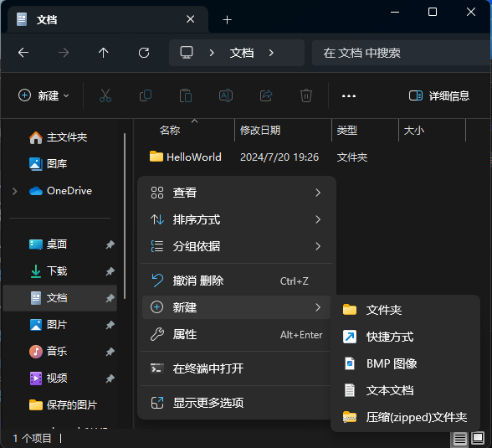Click the This PC monitor icon in address bar

click(x=187, y=53)
